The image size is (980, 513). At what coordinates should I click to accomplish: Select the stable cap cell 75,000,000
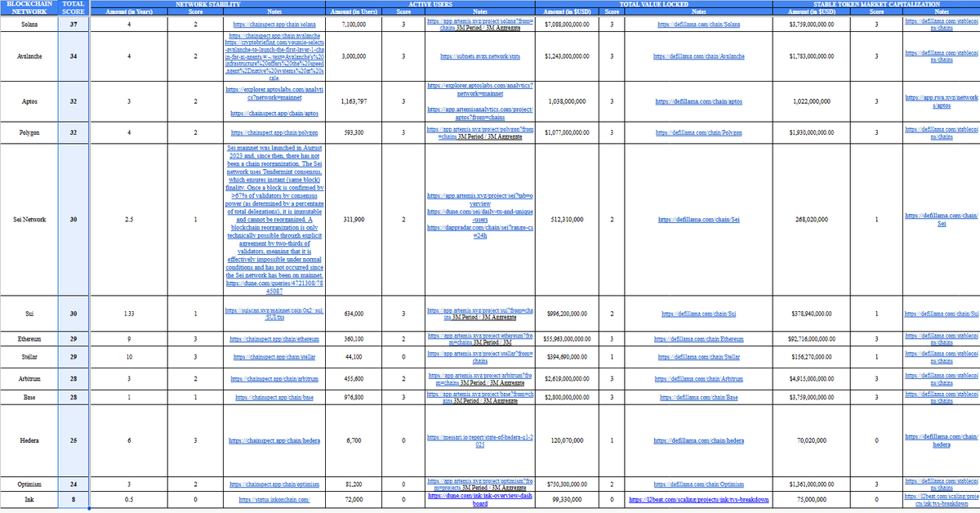[812, 498]
